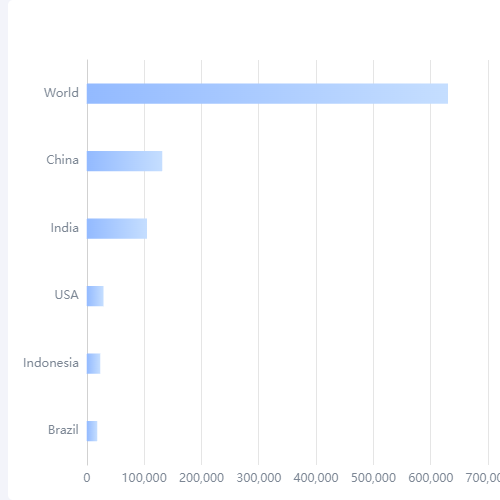This screenshot has width=500, height=500.
Task: Click the 600,000 x-axis tick label
Action: click(431, 478)
